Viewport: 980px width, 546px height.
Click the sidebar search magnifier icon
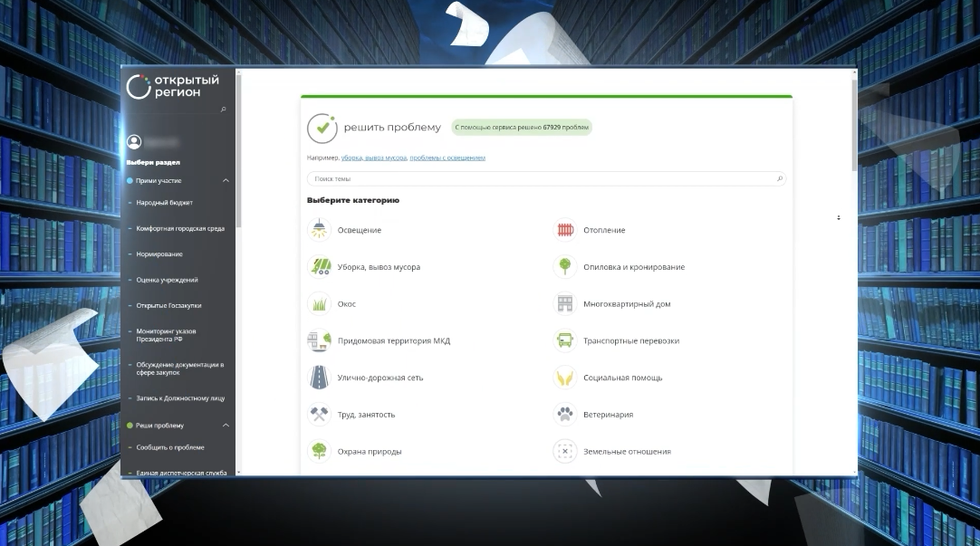coord(224,110)
